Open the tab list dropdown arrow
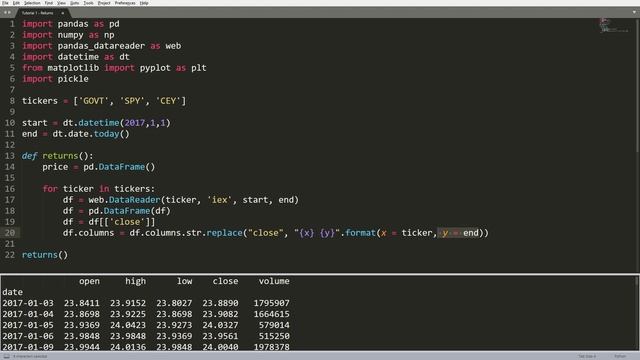Viewport: 640px width, 360px height. point(634,12)
